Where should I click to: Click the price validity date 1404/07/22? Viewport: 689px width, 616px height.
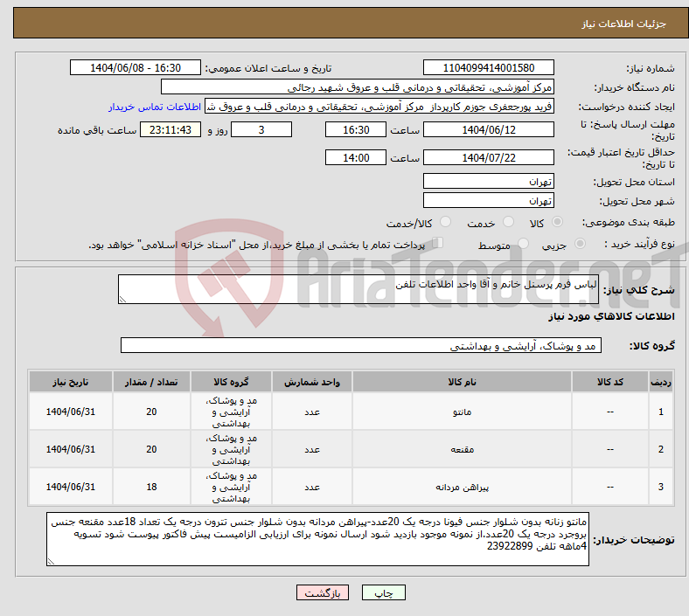click(488, 157)
